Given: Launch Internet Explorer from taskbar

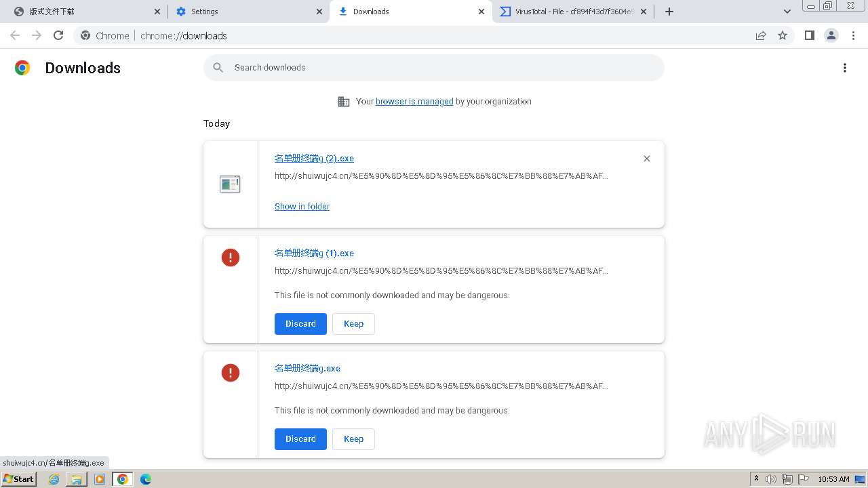Looking at the screenshot, I should point(54,479).
